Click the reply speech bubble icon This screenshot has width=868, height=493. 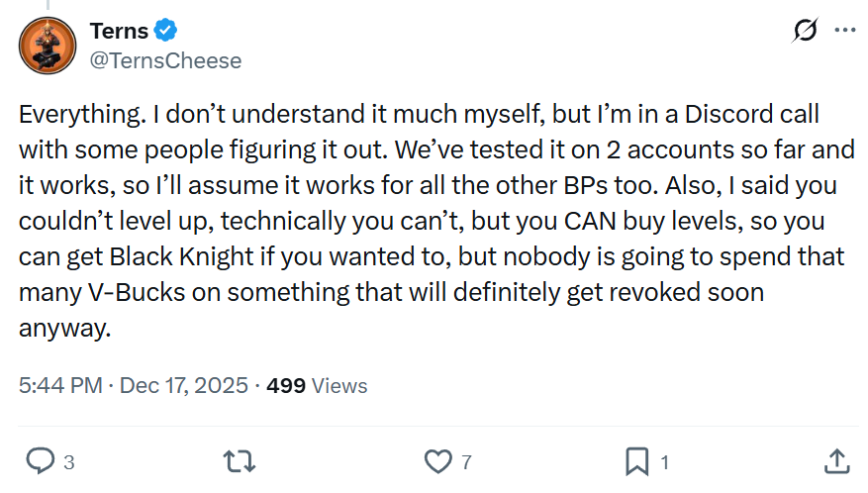39,460
